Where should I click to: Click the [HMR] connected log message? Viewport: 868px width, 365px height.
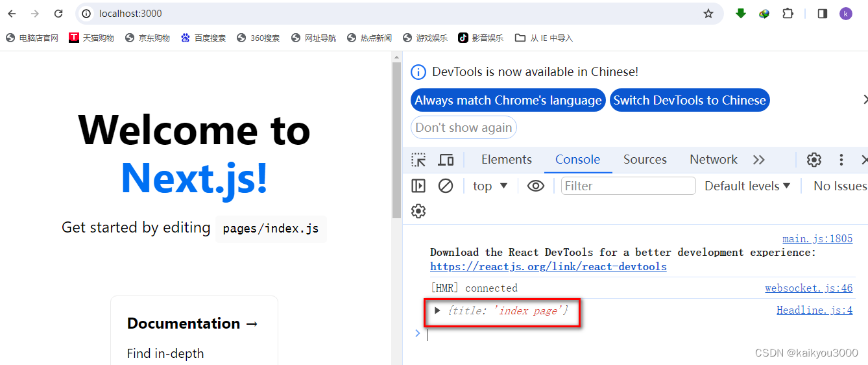pos(474,288)
